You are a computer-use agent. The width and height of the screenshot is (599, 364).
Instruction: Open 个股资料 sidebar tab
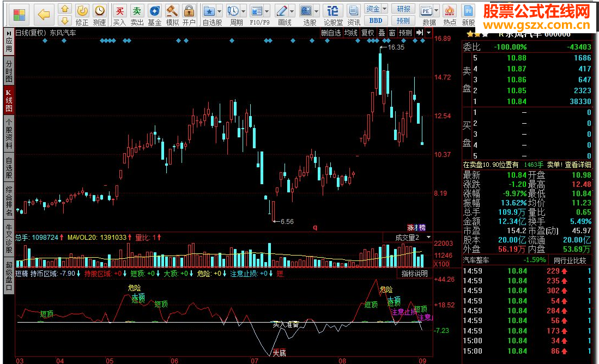tap(9, 134)
